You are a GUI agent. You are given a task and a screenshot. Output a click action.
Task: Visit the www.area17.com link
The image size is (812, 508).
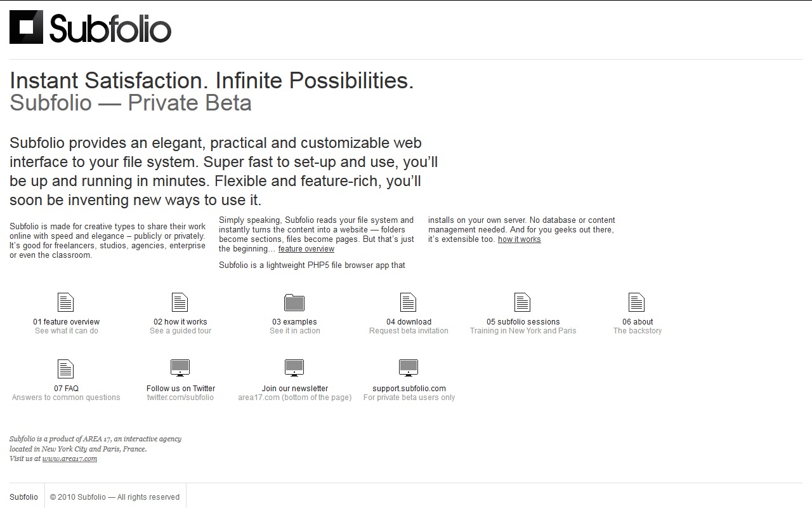pyautogui.click(x=70, y=458)
